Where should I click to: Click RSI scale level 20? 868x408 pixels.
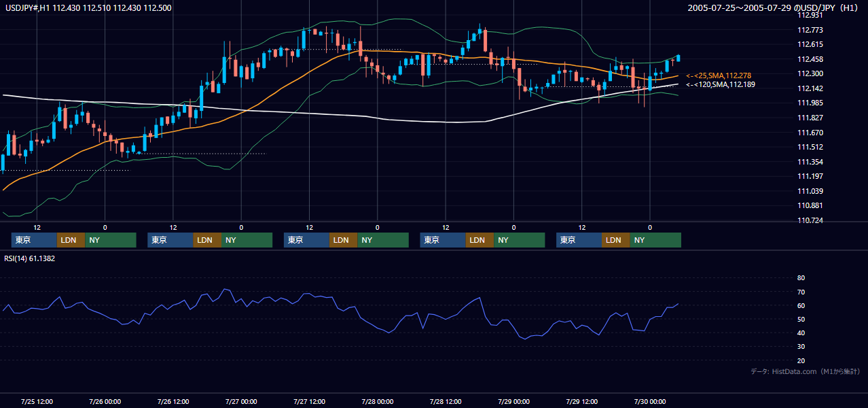[x=801, y=360]
